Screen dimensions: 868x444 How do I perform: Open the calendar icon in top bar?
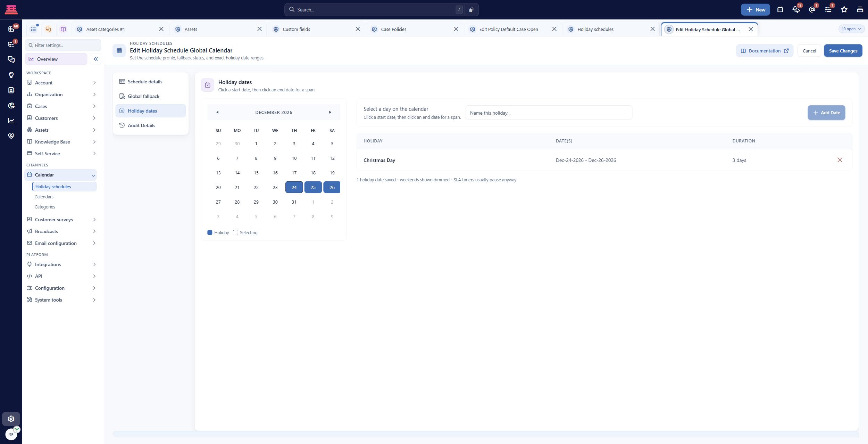tap(780, 10)
